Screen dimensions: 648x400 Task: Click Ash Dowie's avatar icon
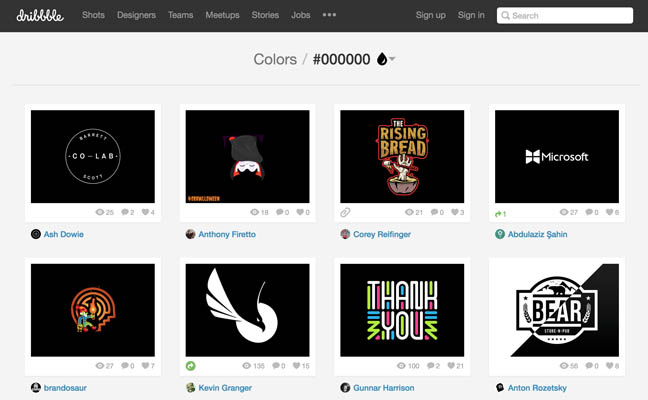tap(36, 234)
